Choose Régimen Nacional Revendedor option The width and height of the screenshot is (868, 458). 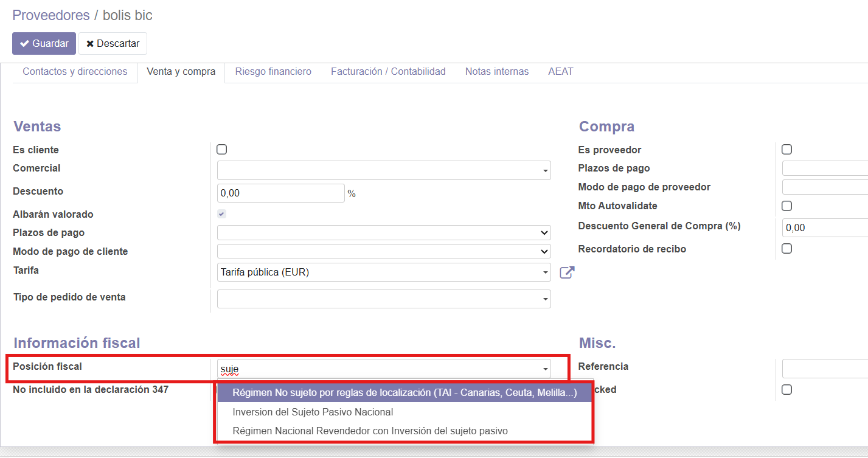pos(370,431)
